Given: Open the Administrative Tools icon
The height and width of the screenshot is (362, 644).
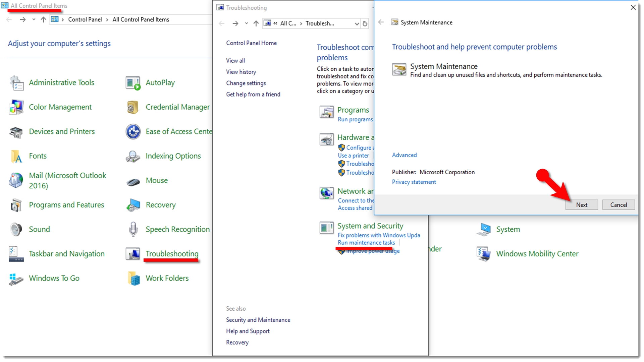Looking at the screenshot, I should [x=16, y=83].
